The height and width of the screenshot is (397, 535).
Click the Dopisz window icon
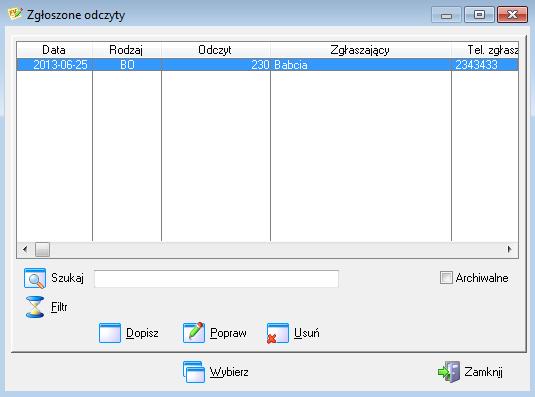click(x=110, y=333)
